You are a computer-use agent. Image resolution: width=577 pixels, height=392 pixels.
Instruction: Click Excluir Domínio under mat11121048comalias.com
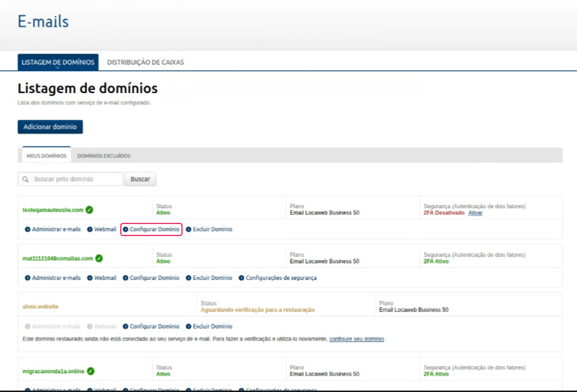(x=212, y=278)
